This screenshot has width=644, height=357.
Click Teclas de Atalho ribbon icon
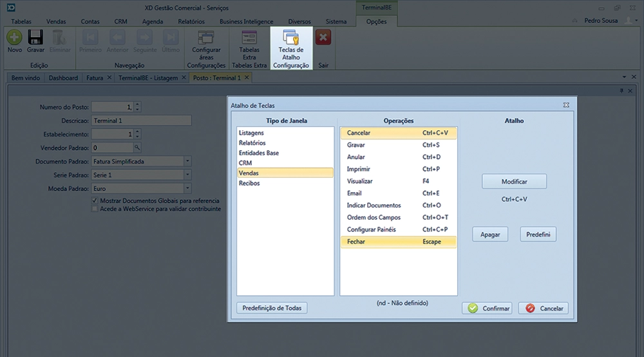tap(291, 38)
